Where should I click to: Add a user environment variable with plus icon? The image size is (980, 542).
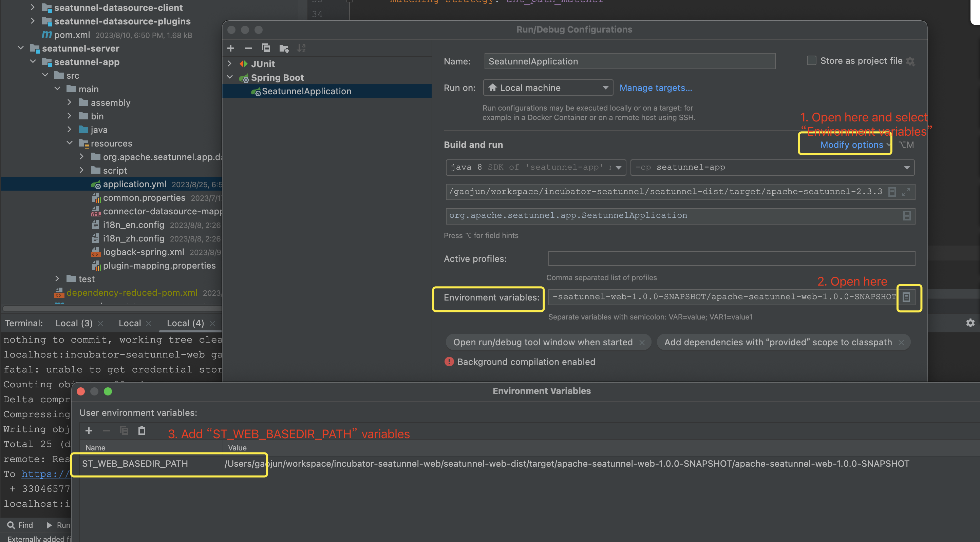coord(89,430)
